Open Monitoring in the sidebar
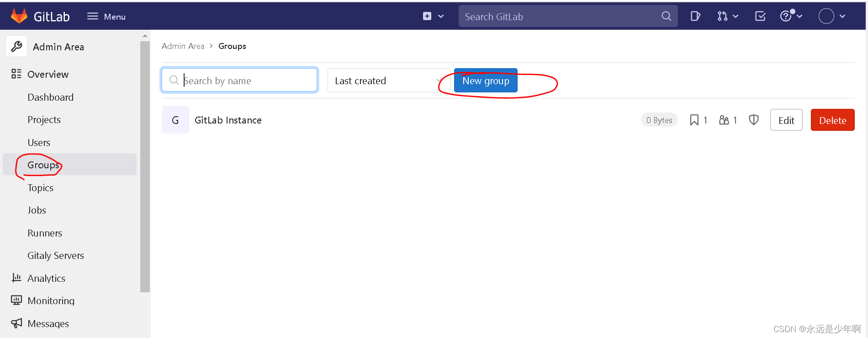 [x=51, y=300]
